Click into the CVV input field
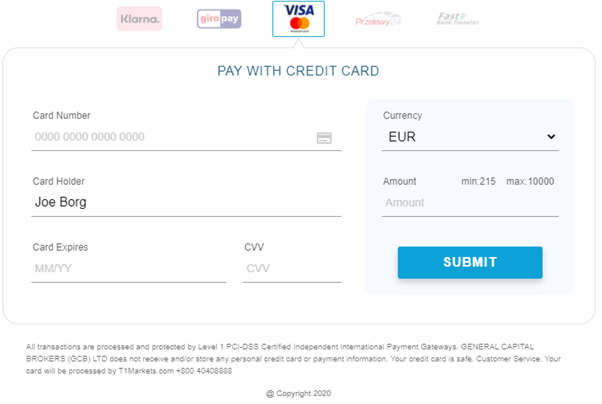The image size is (602, 404). click(x=292, y=268)
